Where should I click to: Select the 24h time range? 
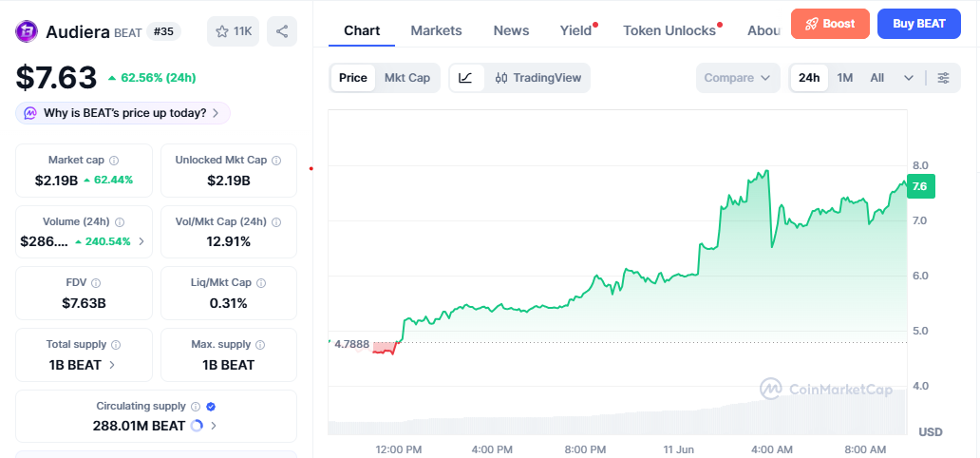[x=809, y=78]
